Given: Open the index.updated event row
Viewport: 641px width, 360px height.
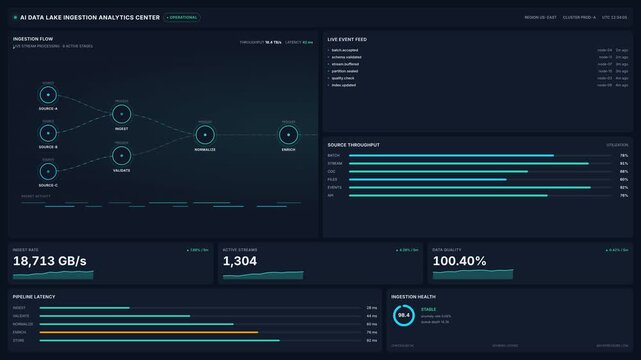Looking at the screenshot, I should tap(477, 85).
